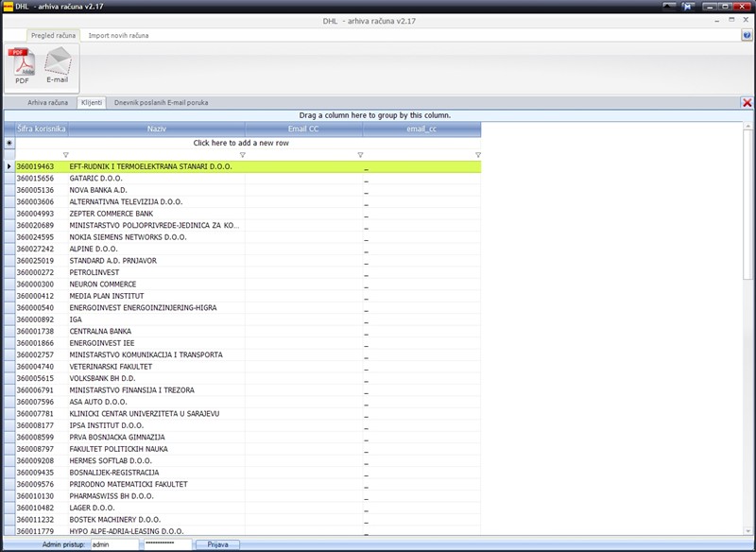Image resolution: width=756 pixels, height=552 pixels.
Task: Select MINISTARSTVO KOMUNIKACIJA I TRANSPORTA cell
Action: click(x=157, y=354)
